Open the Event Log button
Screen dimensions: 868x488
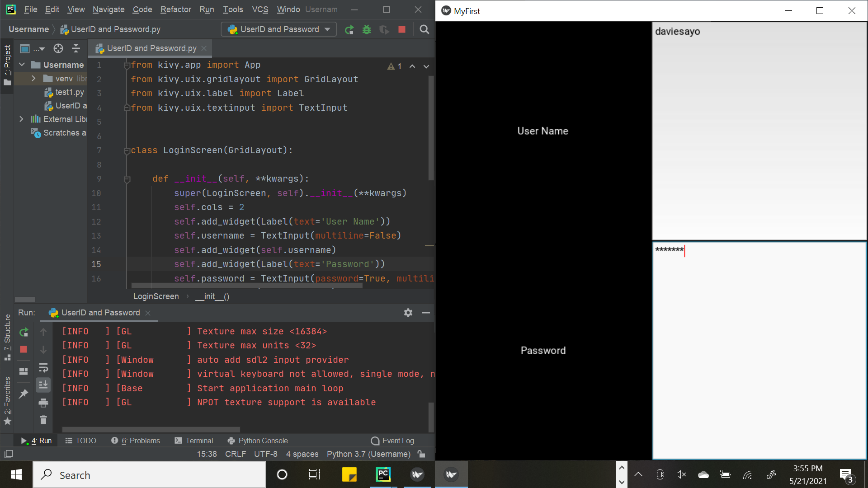point(392,441)
